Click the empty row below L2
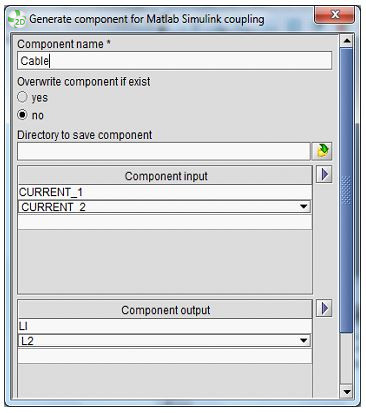Screen dimensions: 366x413 [x=165, y=356]
